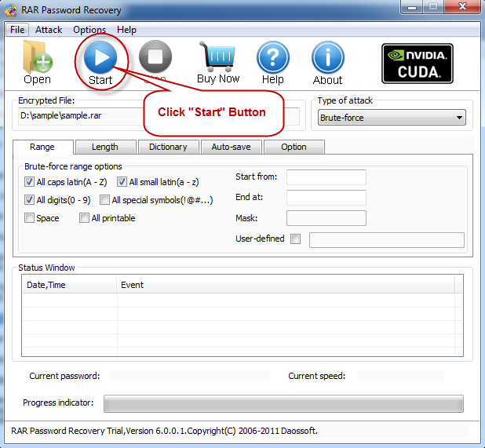Switch to the Dictionary tab

pos(168,147)
